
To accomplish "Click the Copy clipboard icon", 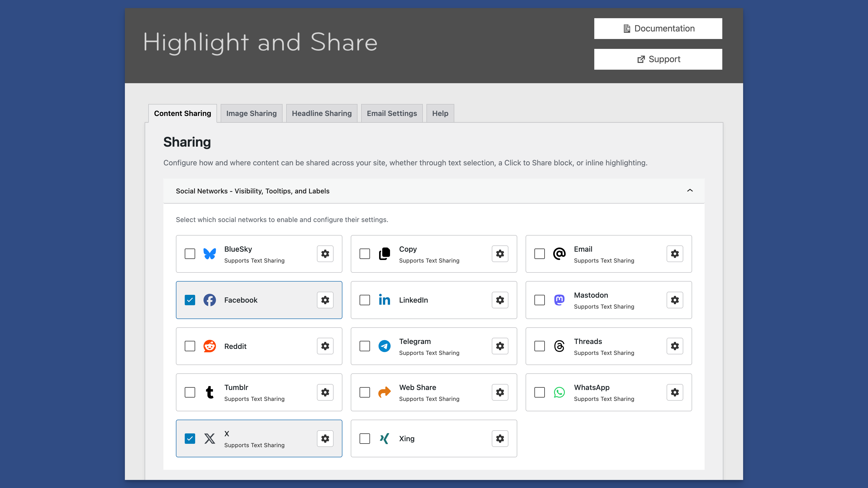I will point(385,253).
